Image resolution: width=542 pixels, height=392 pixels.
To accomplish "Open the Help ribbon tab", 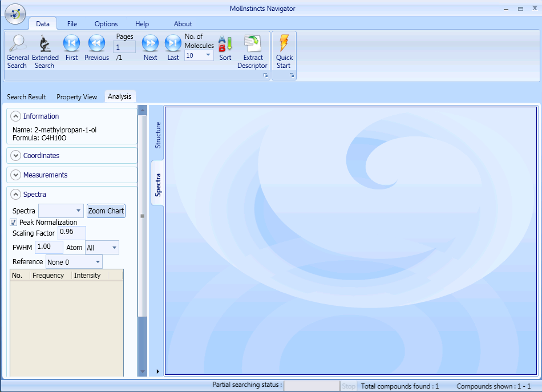I will click(x=142, y=24).
